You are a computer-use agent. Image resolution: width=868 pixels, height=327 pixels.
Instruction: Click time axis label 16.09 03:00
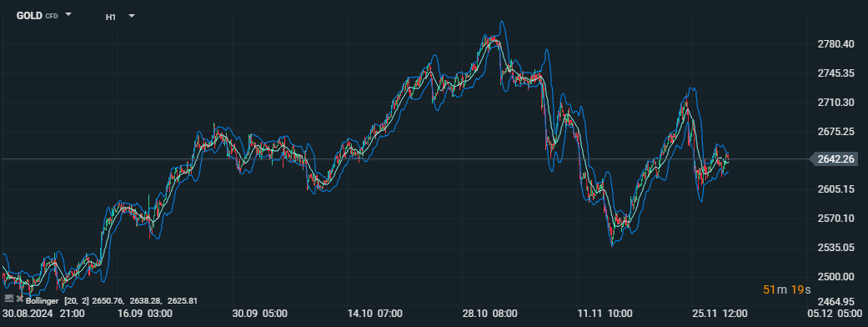[x=145, y=314]
